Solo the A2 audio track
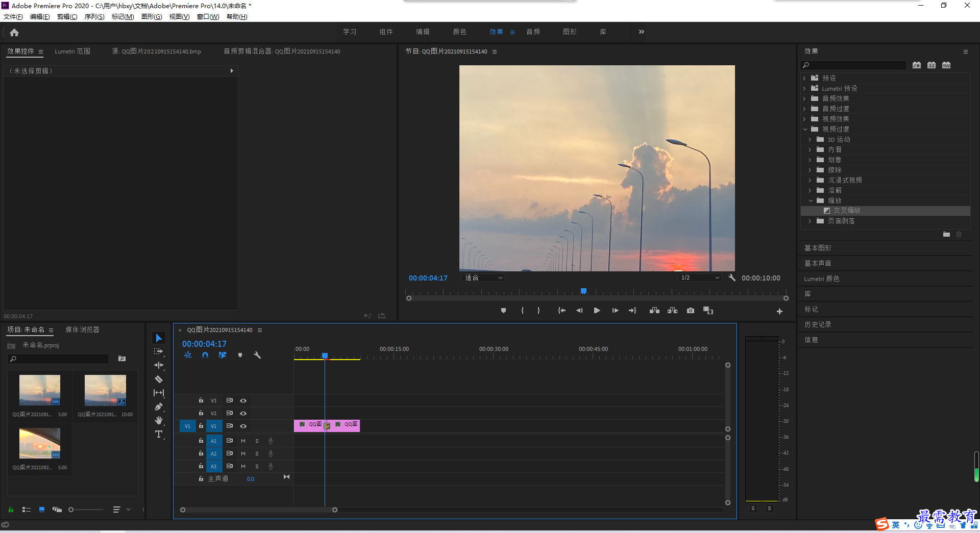980x533 pixels. [x=257, y=453]
